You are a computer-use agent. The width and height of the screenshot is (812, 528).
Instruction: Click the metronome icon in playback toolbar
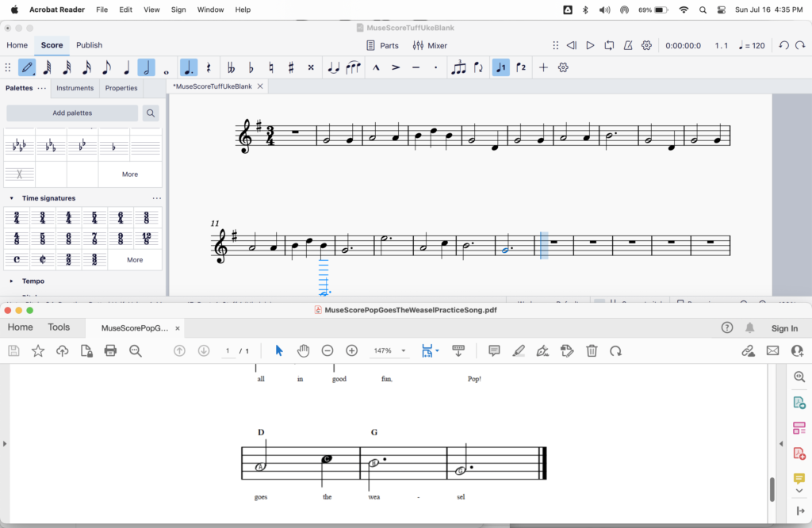click(627, 45)
